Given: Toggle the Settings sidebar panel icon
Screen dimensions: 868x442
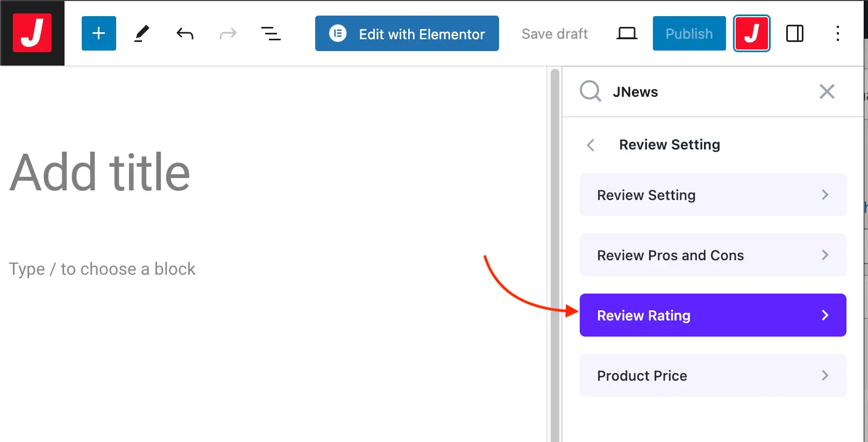Looking at the screenshot, I should (x=794, y=34).
